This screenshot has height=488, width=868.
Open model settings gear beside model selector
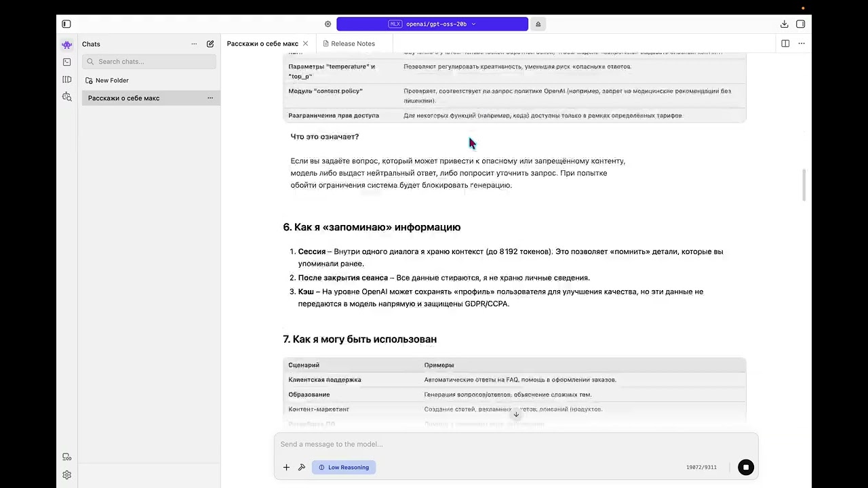[328, 24]
